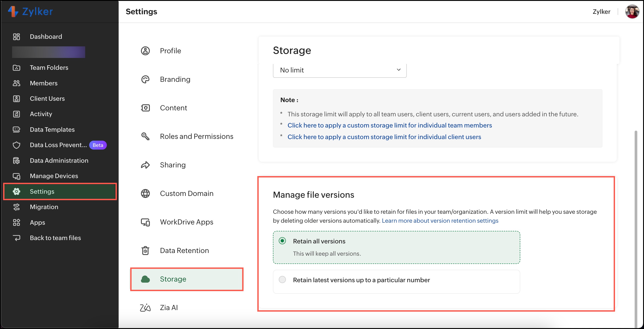Viewport: 644px width, 329px height.
Task: Click the Data Loss Prevention shield icon
Action: coord(17,145)
